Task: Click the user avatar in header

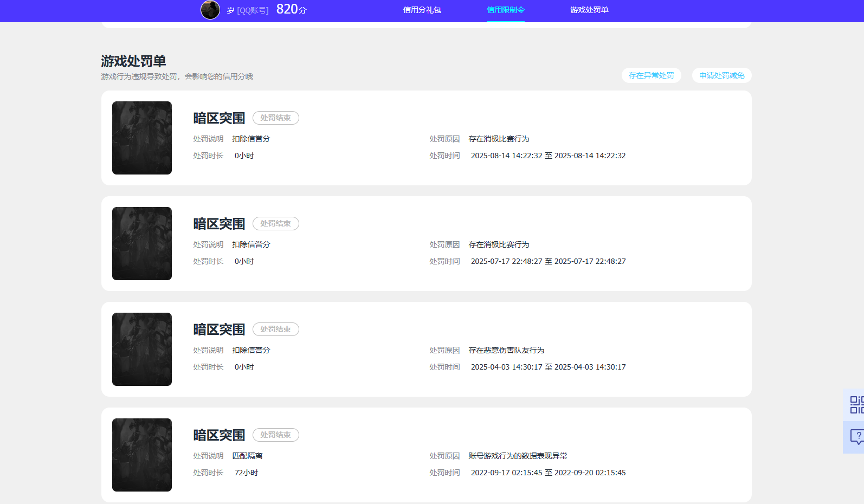Action: (x=210, y=10)
